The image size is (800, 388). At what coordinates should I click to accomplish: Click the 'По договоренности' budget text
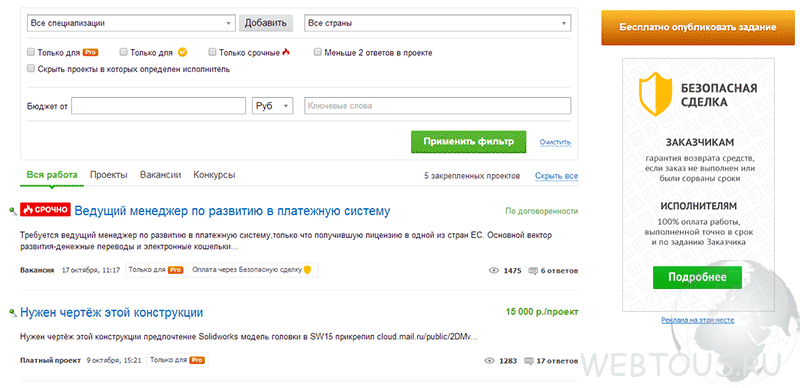coord(542,211)
